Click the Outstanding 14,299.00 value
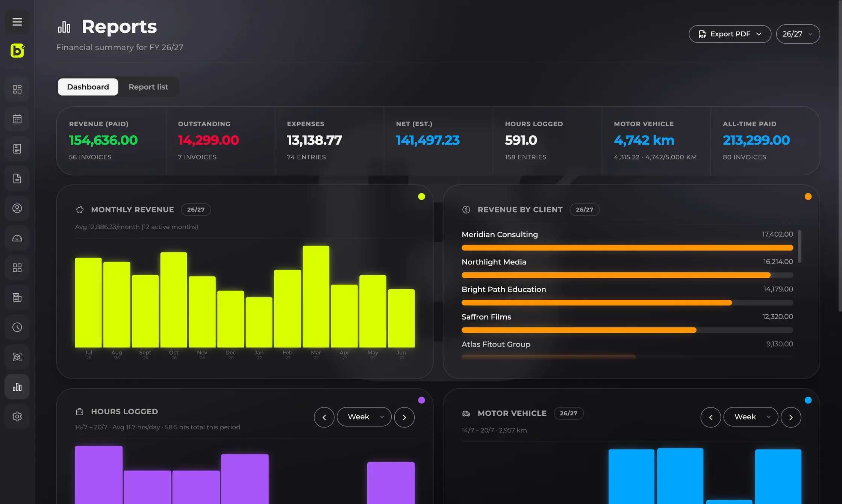Screen dimensions: 842x504 pyautogui.click(x=208, y=140)
